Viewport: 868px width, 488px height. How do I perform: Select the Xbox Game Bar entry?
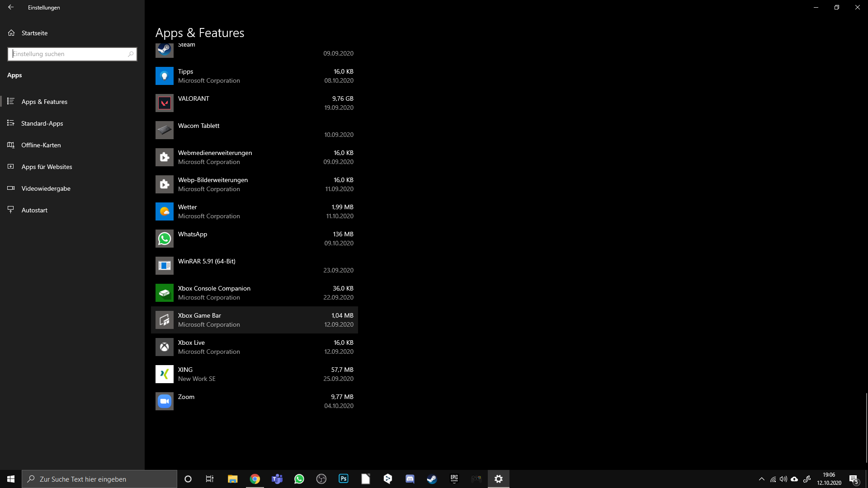(254, 320)
